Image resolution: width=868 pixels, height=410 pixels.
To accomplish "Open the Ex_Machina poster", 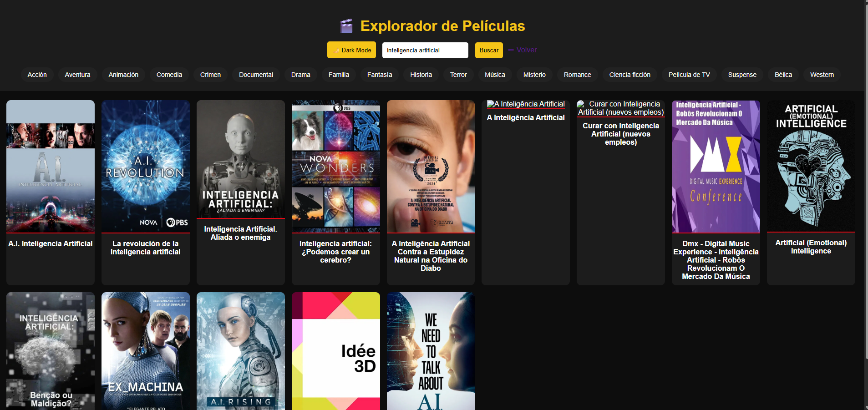I will [x=146, y=351].
